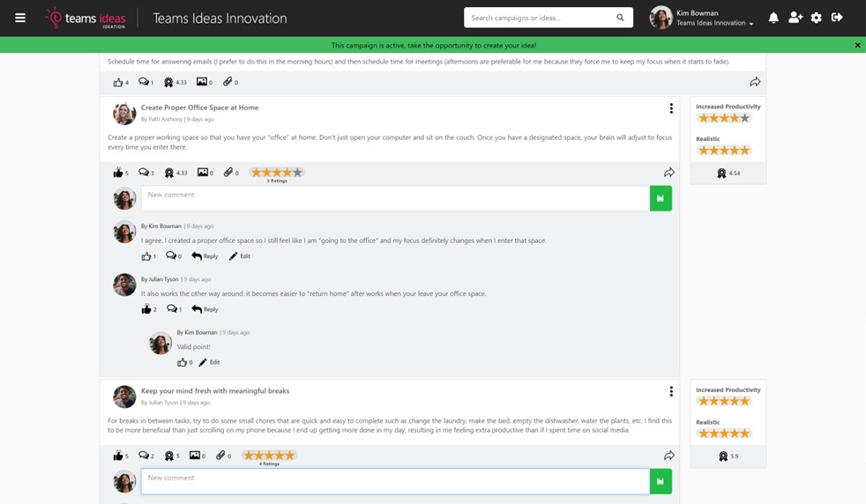
Task: Share the Create Proper Office Space idea
Action: click(668, 173)
